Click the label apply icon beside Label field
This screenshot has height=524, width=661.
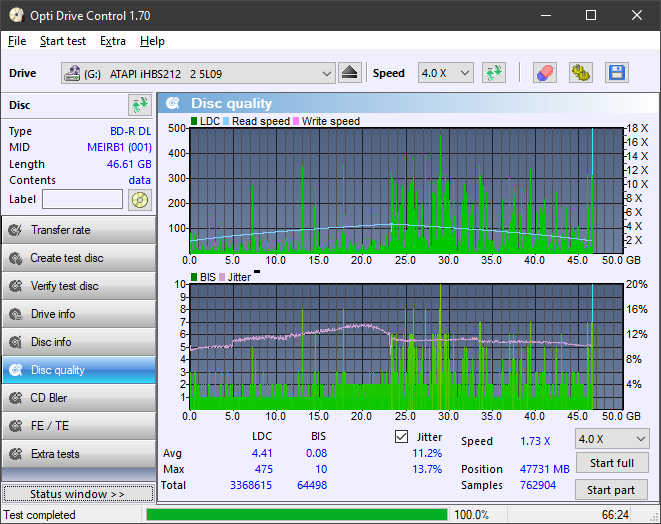[139, 200]
